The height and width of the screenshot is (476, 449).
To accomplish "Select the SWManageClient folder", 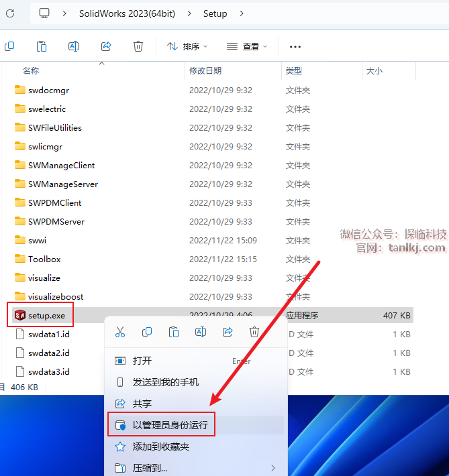I will (x=61, y=166).
